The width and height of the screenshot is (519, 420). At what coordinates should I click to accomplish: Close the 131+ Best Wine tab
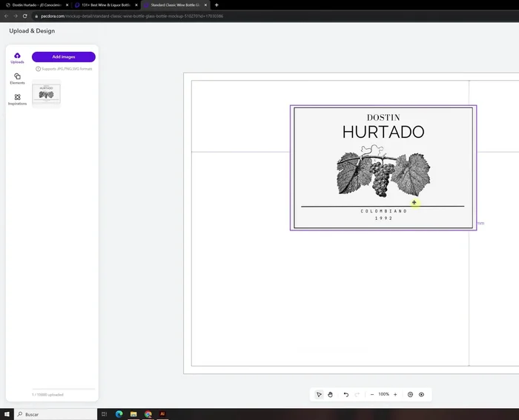click(x=136, y=5)
